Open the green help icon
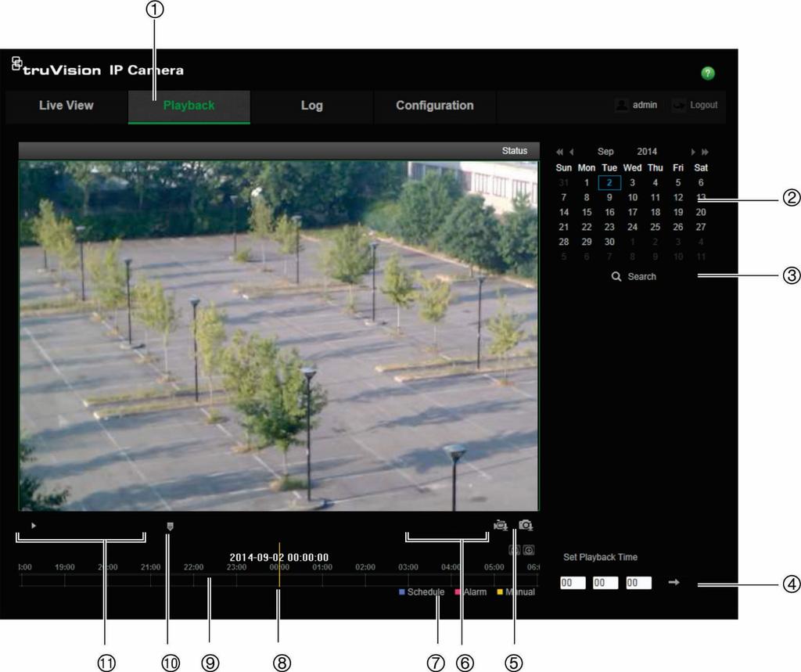The height and width of the screenshot is (672, 801). [707, 73]
